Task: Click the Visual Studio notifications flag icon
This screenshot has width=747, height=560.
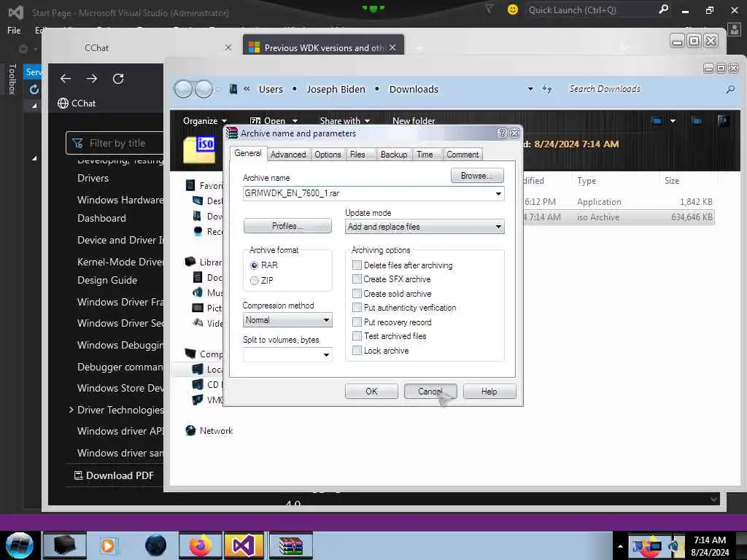Action: click(x=489, y=9)
